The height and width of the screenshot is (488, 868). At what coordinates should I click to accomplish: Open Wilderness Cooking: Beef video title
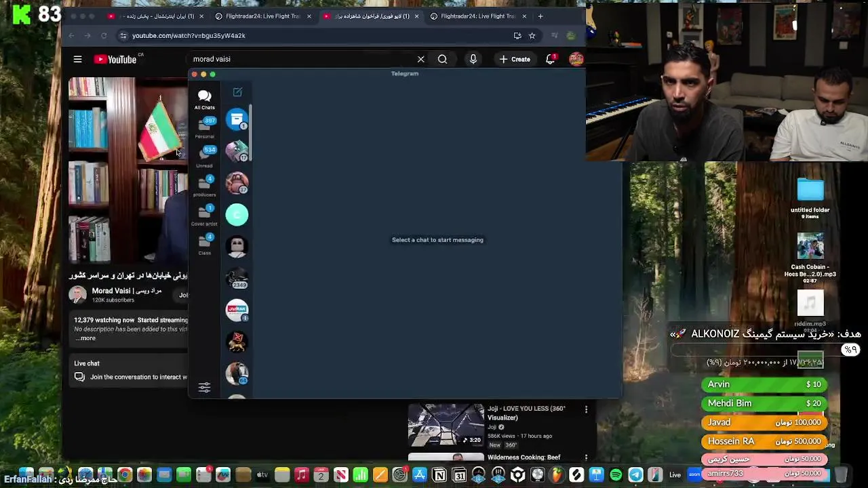pos(524,457)
